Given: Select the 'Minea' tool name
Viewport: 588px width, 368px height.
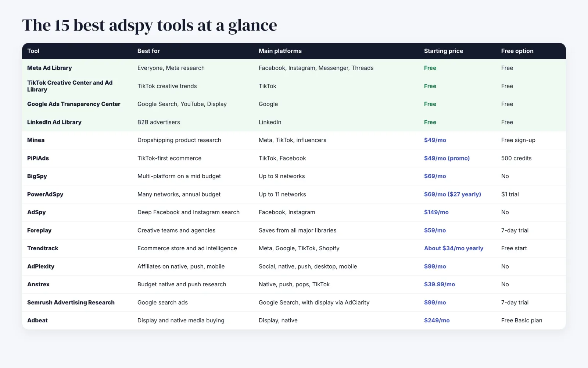Looking at the screenshot, I should point(36,140).
